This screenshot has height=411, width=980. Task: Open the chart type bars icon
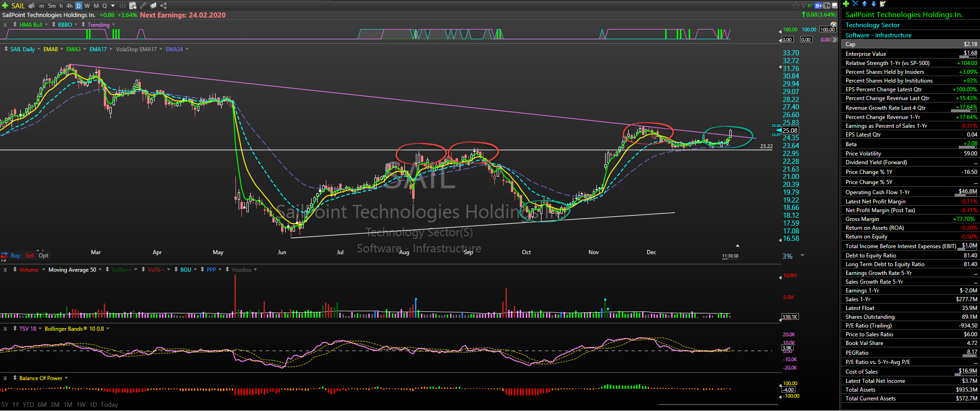(x=122, y=6)
